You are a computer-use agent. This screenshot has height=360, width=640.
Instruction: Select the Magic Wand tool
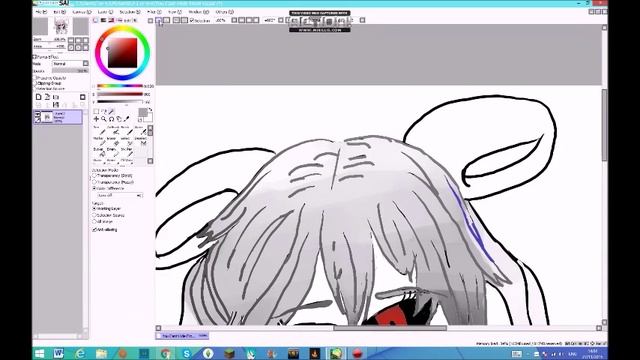pos(111,111)
